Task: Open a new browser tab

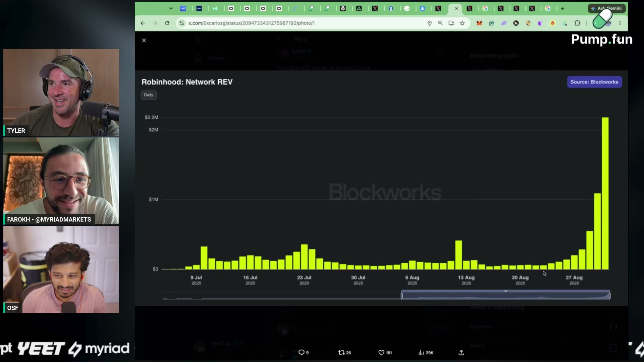Action: (x=562, y=8)
